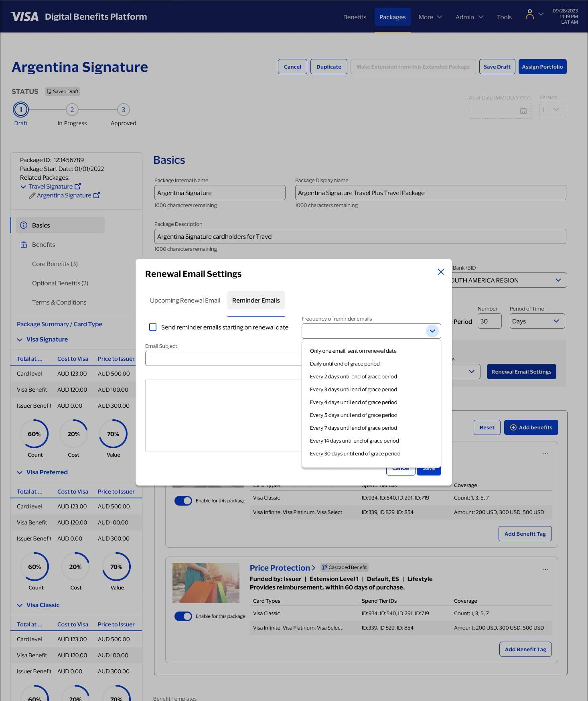The image size is (588, 701).
Task: Click the Add Benefit Tag button for Price Protection
Action: [x=525, y=649]
